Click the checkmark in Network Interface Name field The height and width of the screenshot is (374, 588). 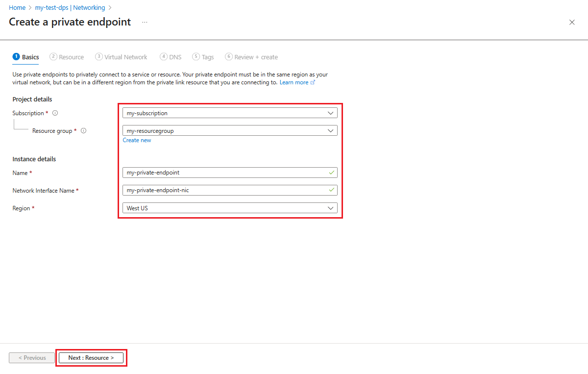pos(331,190)
